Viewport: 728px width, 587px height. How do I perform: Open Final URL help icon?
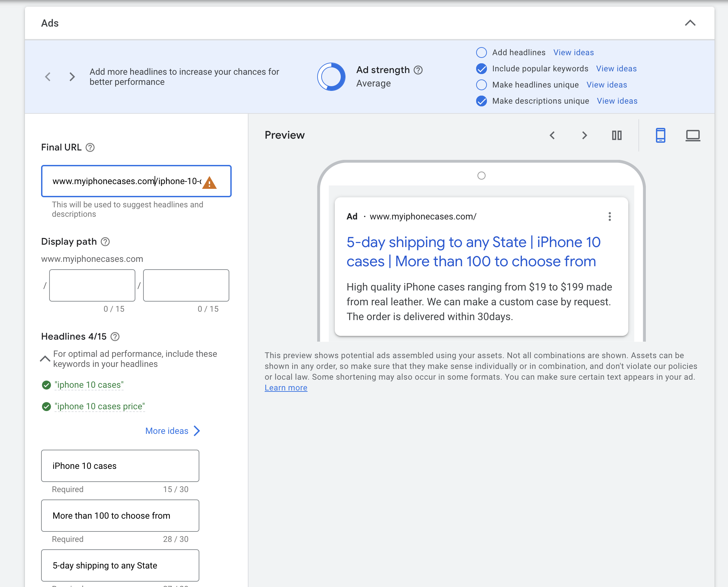click(x=90, y=147)
